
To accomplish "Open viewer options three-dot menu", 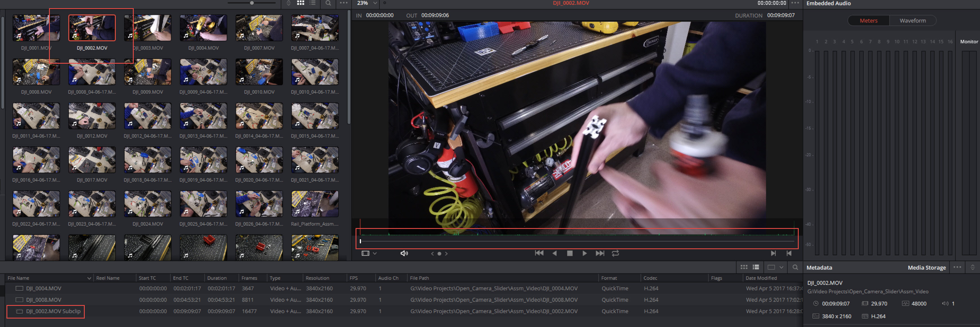I will pyautogui.click(x=795, y=3).
